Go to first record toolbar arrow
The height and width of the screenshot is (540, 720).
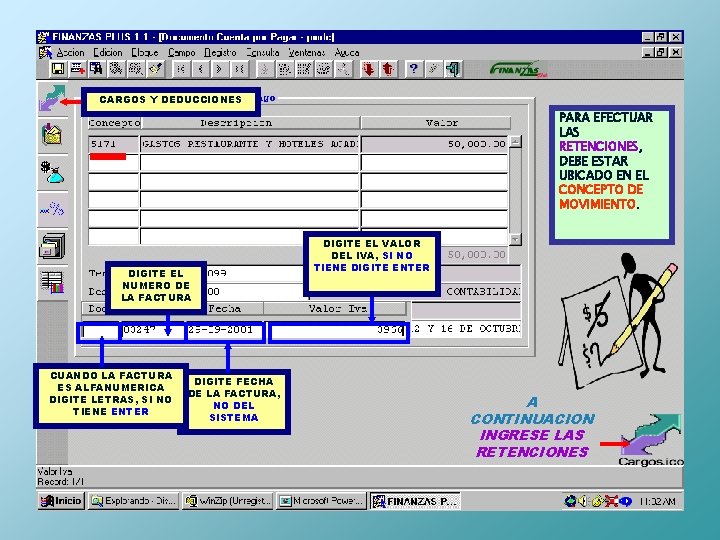[x=180, y=69]
